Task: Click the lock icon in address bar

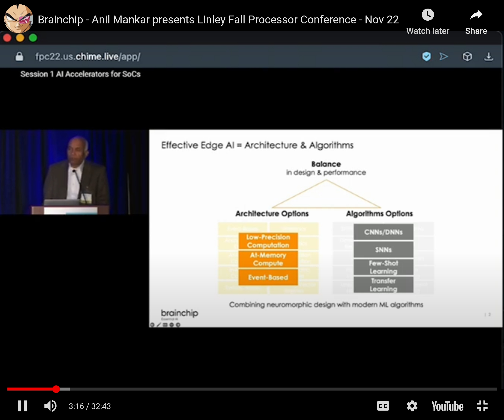Action: [19, 57]
